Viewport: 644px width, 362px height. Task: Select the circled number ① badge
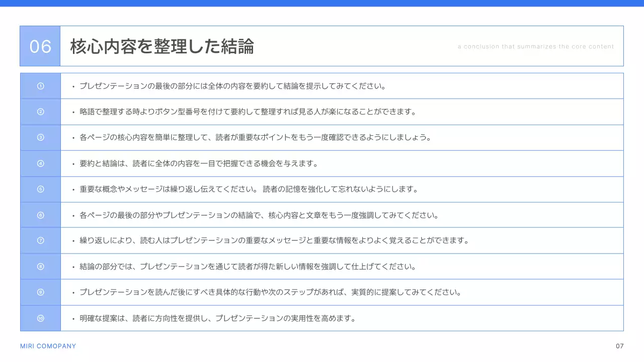click(40, 85)
